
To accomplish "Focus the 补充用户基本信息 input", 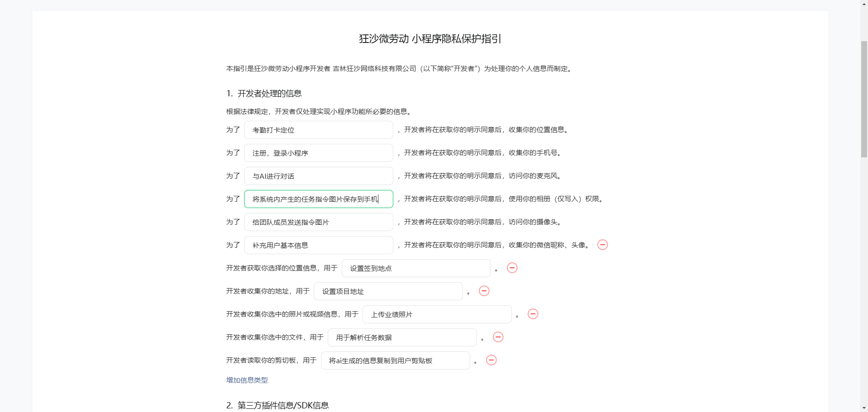I will 319,245.
